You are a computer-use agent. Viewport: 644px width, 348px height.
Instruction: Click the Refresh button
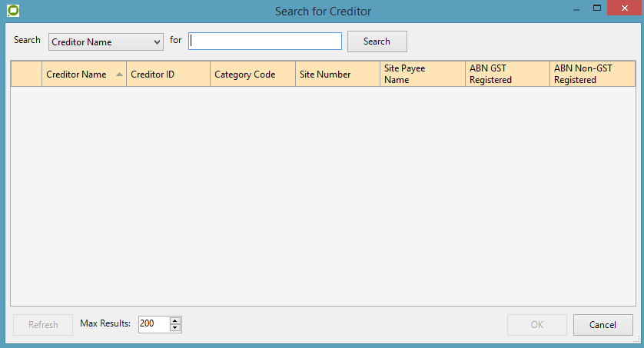tap(43, 325)
